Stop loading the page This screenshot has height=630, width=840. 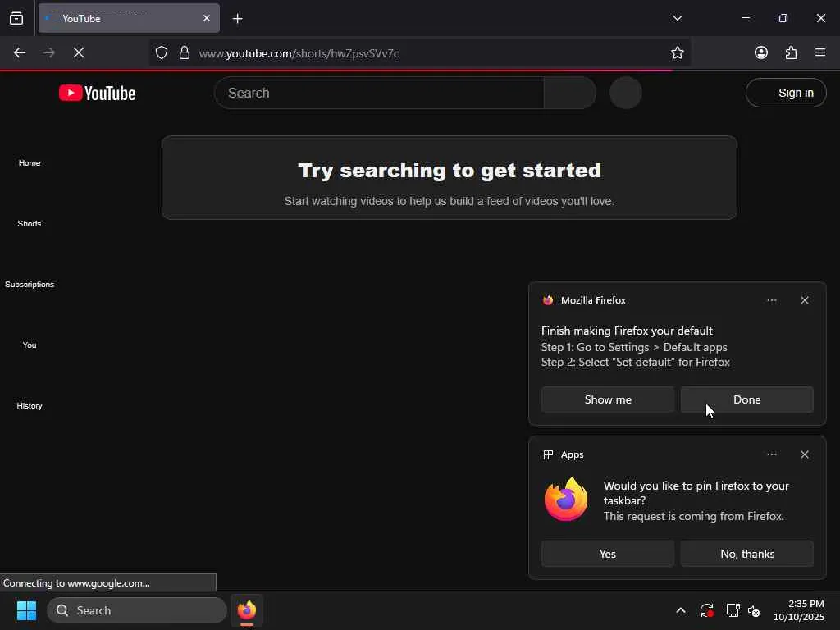pos(79,52)
